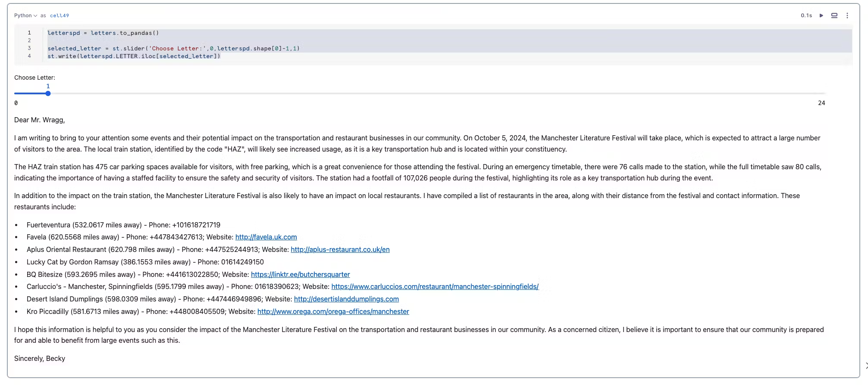This screenshot has width=868, height=385.
Task: Click the st.write code line
Action: pos(134,56)
